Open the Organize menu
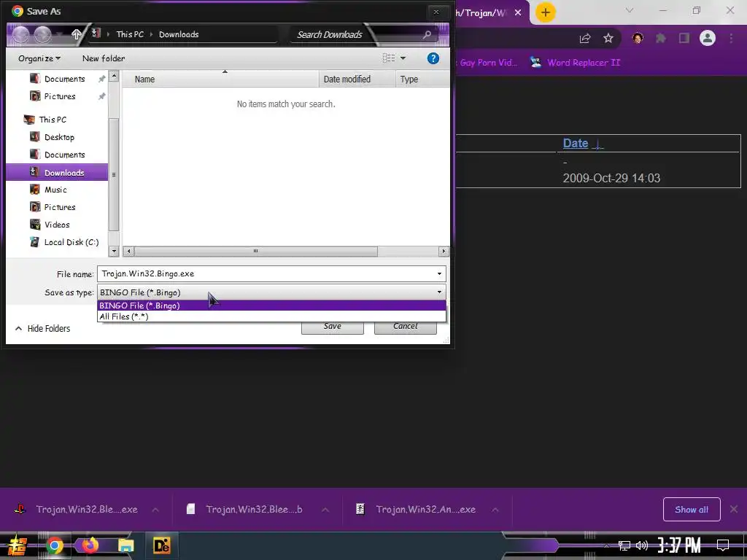This screenshot has height=560, width=747. [39, 58]
